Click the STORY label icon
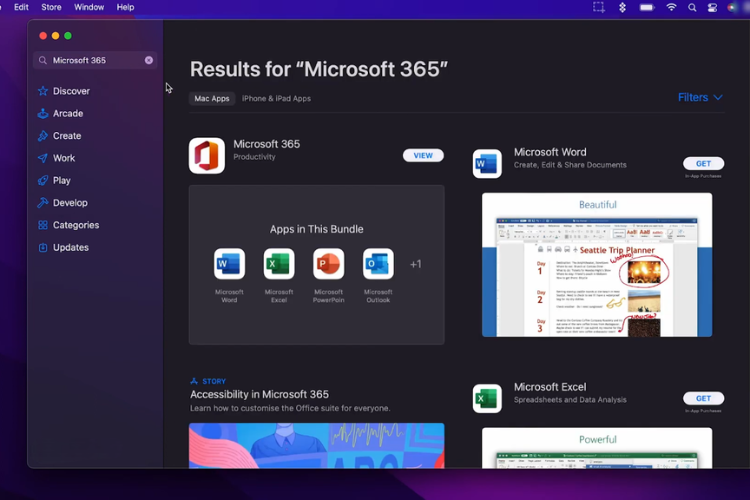The width and height of the screenshot is (750, 500). pos(194,381)
